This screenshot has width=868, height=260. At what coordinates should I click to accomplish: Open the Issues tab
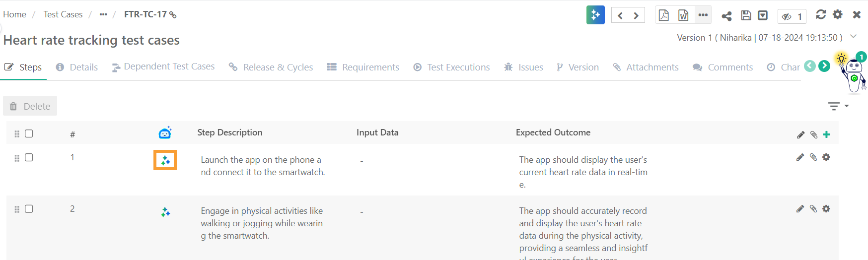[523, 67]
